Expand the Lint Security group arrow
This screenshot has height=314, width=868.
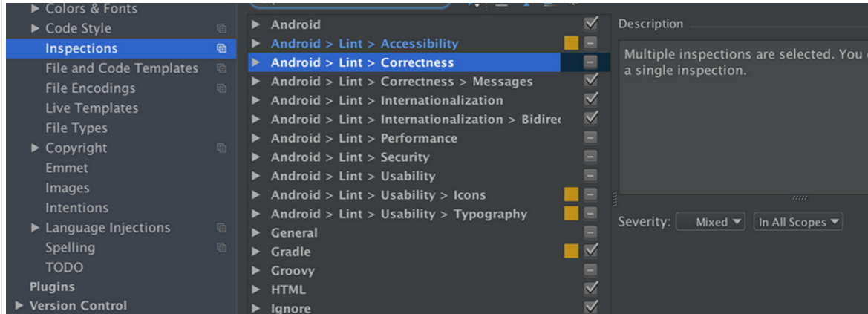pos(255,157)
